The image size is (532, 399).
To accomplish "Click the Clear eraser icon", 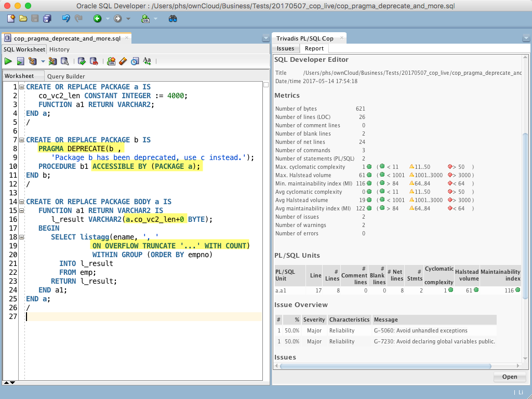I will (123, 61).
